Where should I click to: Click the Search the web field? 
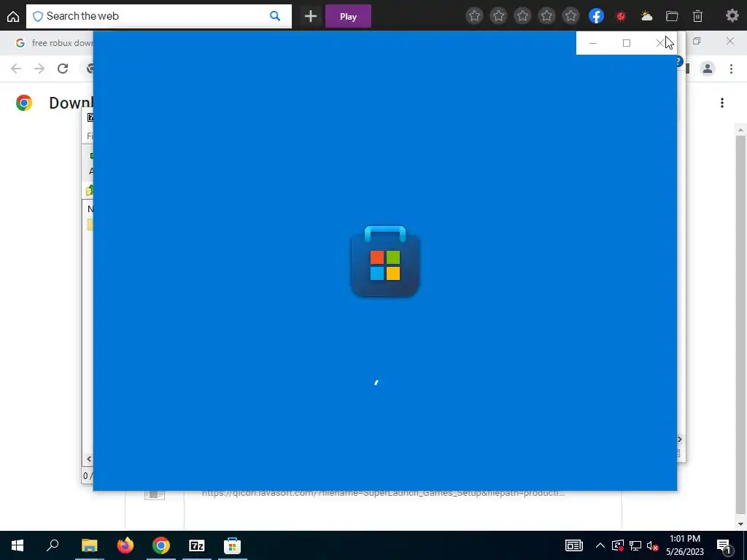[158, 16]
